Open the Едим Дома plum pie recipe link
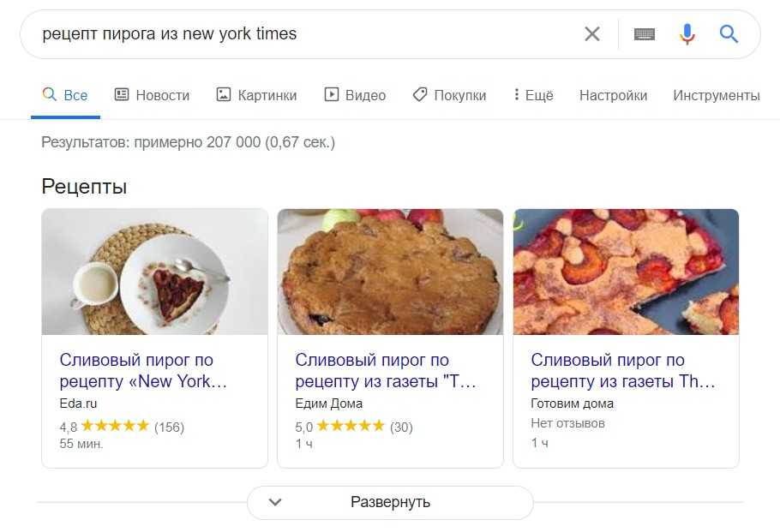The width and height of the screenshot is (780, 532). point(385,370)
